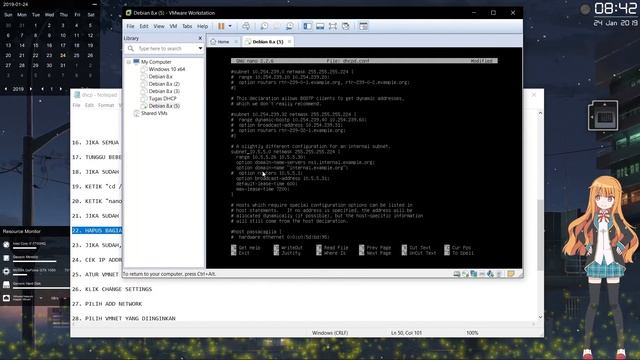Click the monitor widget icon on desktop right
Screen dimensions: 640x360
tap(603, 116)
